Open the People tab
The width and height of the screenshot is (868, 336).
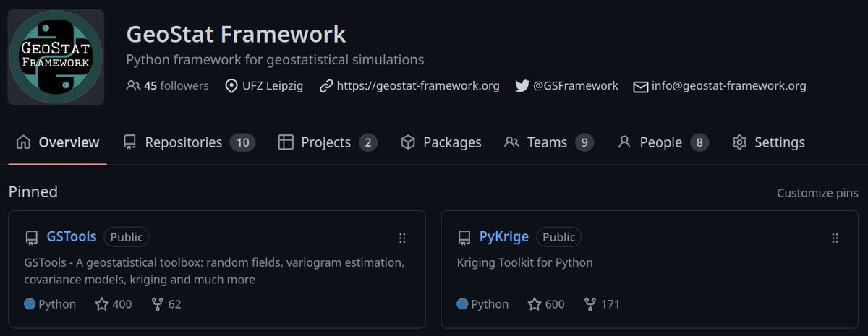click(x=663, y=142)
